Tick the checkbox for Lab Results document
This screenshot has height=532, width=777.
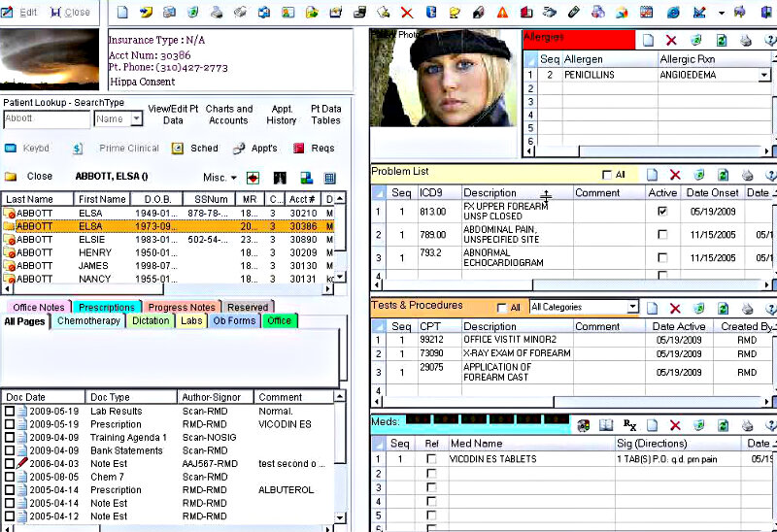10,412
